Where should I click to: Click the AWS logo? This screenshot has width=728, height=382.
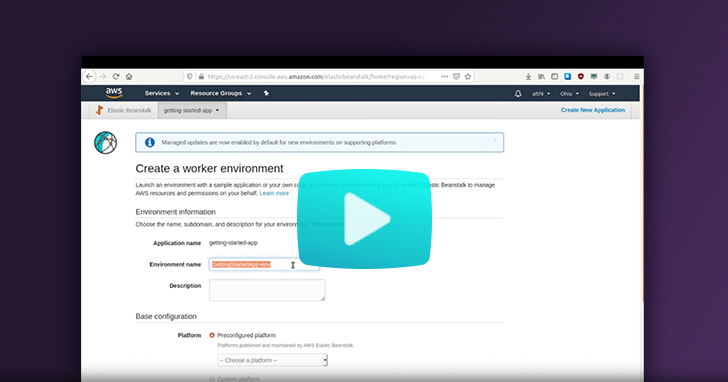(114, 93)
